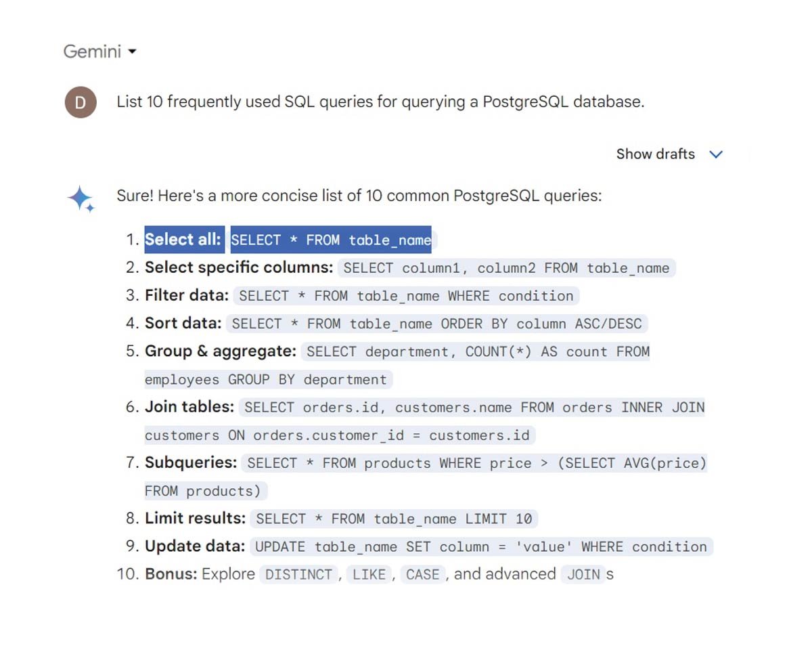Click the user prompt about PostgreSQL queries
Screen dimensions: 812x650
click(380, 102)
